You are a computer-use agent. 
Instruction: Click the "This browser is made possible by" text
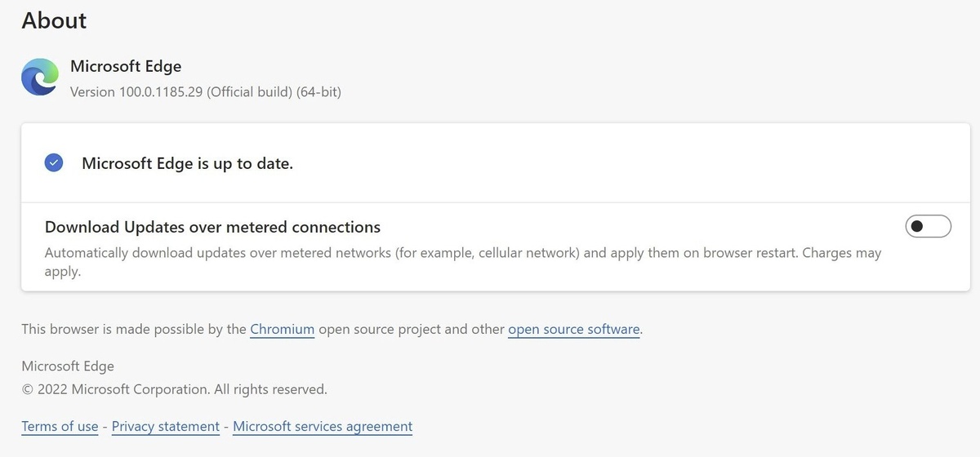[x=133, y=330]
